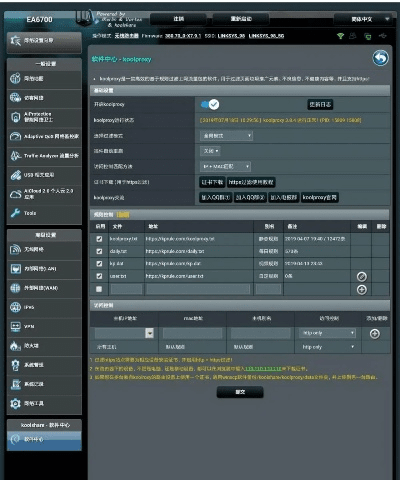Check the empty new rule checkbox
Image resolution: width=400 pixels, height=480 pixels.
pyautogui.click(x=99, y=289)
